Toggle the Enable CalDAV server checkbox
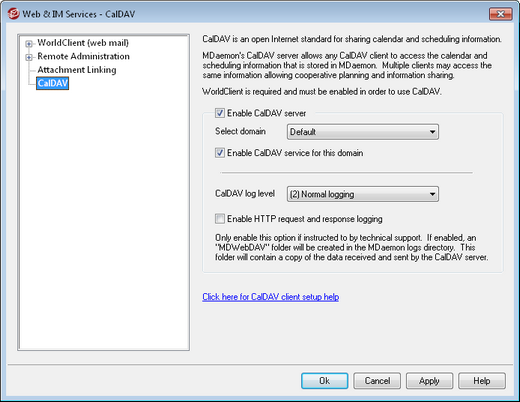Viewport: 520px width, 402px height. click(x=220, y=113)
